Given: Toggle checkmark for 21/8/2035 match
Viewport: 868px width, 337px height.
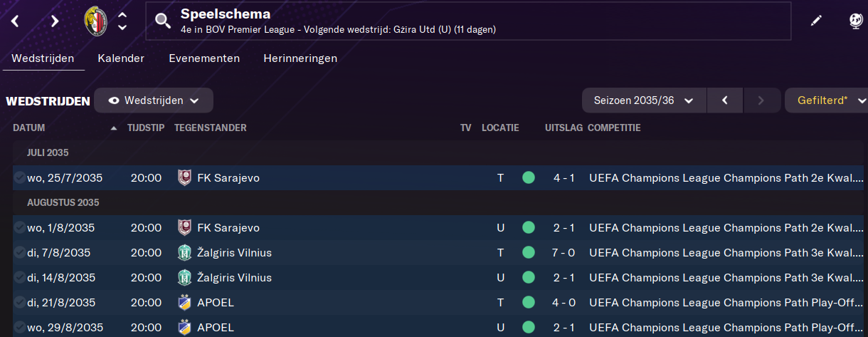Looking at the screenshot, I should tap(19, 302).
